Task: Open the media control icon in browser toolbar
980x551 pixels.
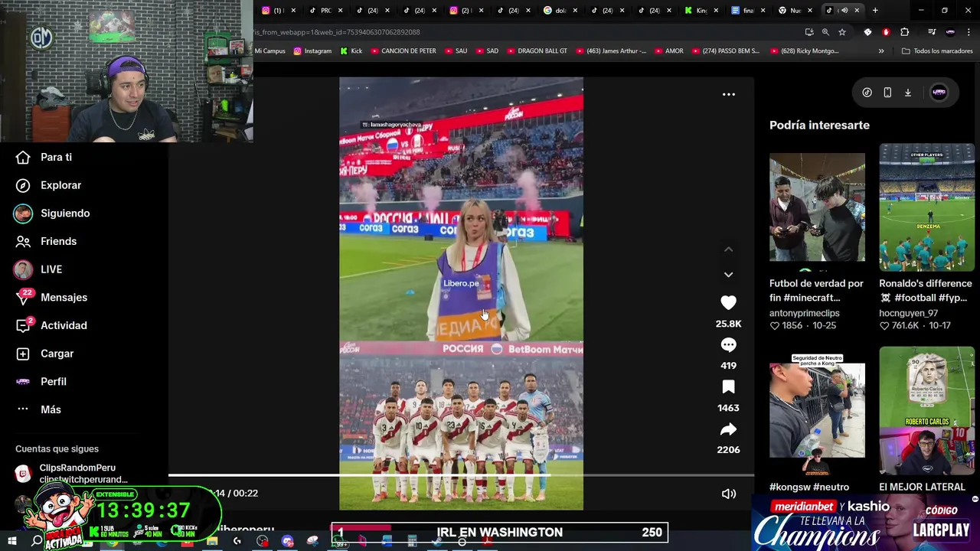Action: (x=931, y=32)
